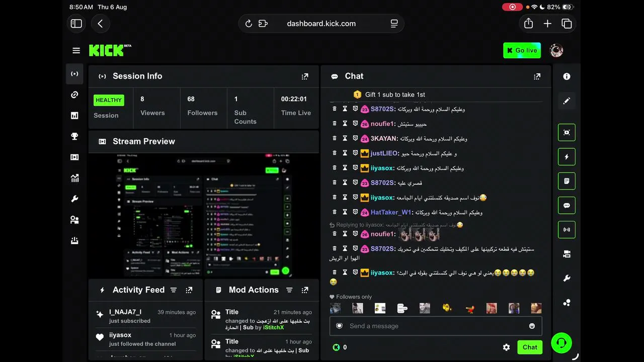The height and width of the screenshot is (362, 644).
Task: Click the HEALTHY session status badge
Action: (109, 100)
